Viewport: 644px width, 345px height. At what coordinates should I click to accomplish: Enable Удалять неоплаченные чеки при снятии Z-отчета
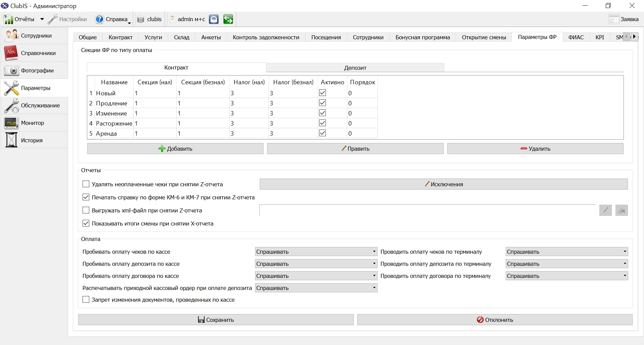pos(86,184)
